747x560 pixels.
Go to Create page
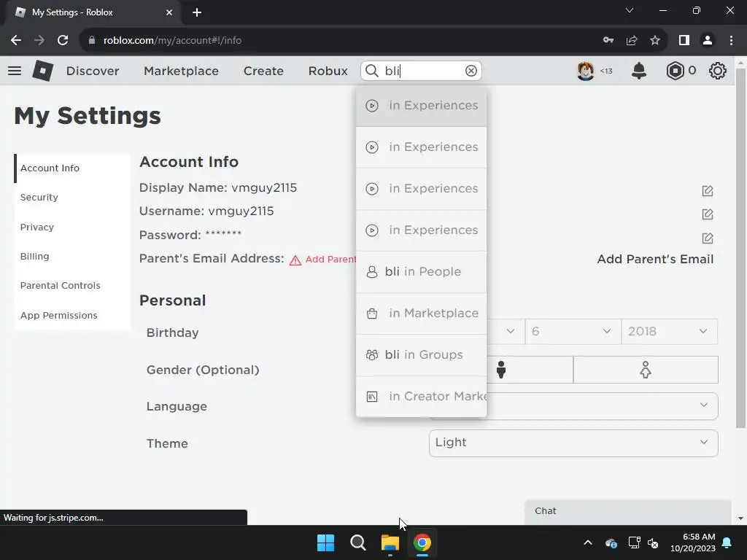(263, 71)
